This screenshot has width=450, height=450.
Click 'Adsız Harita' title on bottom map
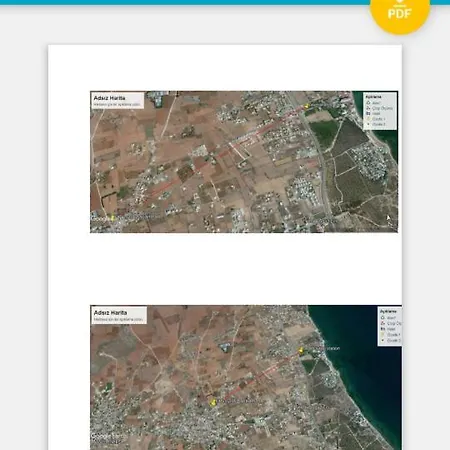(x=110, y=313)
